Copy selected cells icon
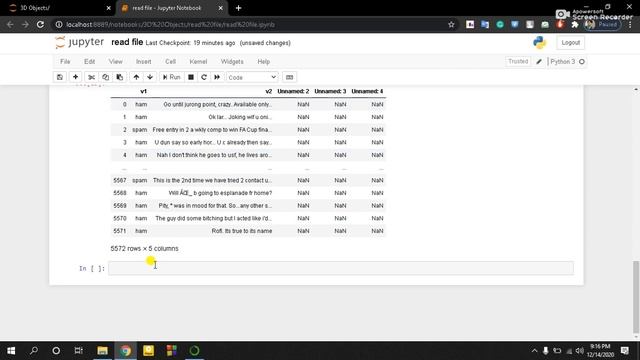The width and height of the screenshot is (640, 360). click(x=105, y=77)
